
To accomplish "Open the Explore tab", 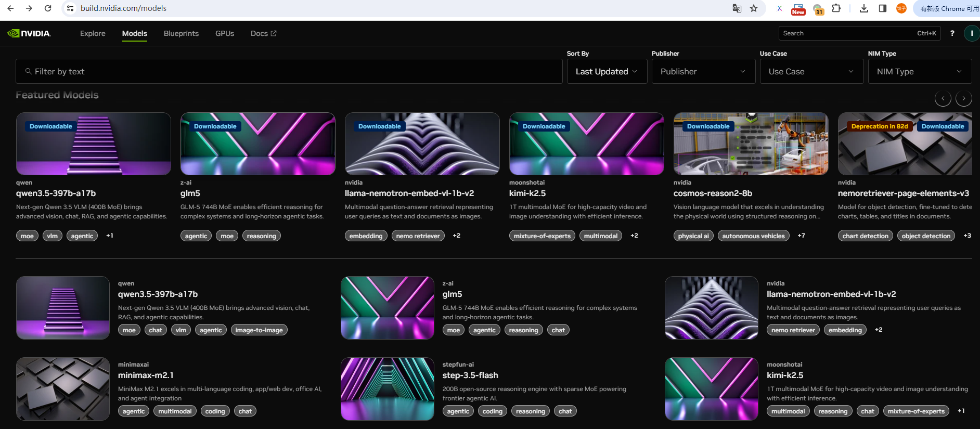I will (93, 33).
